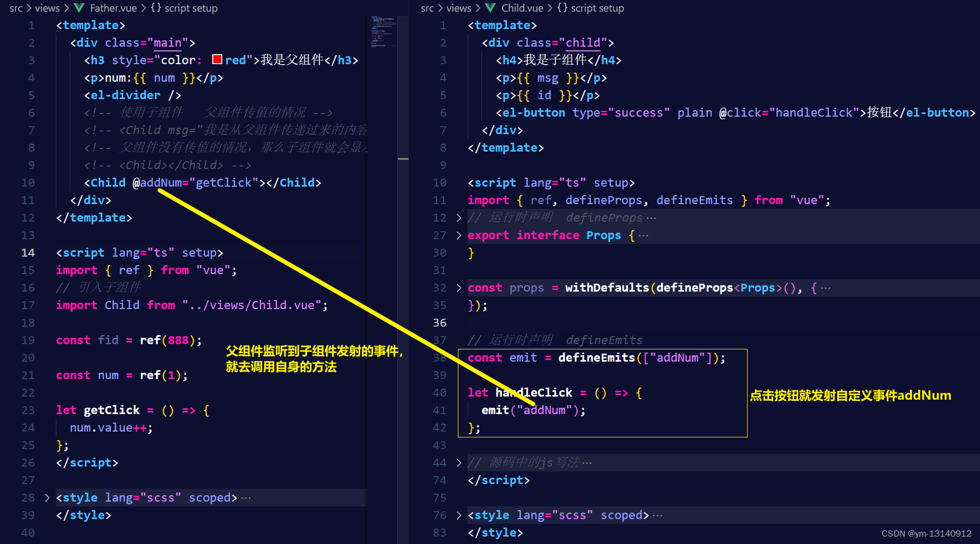The height and width of the screenshot is (544, 980).
Task: Click line number 14 in Father.vue gutter
Action: point(28,252)
